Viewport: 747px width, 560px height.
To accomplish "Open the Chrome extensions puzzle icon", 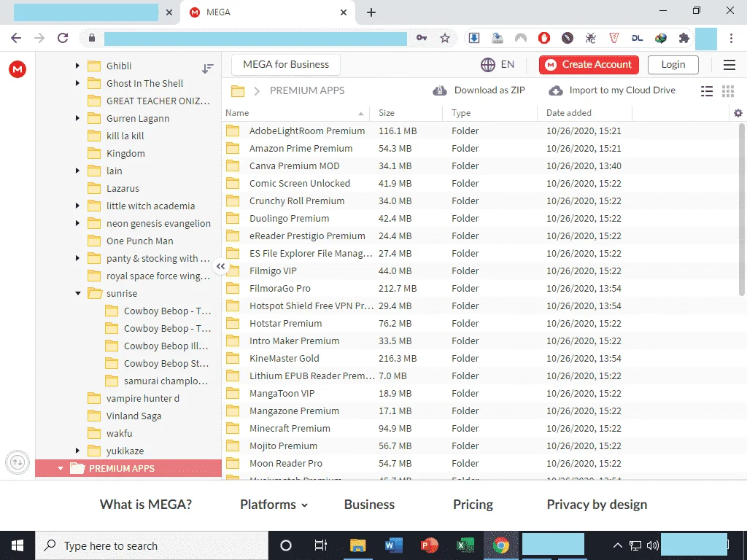I will [684, 38].
